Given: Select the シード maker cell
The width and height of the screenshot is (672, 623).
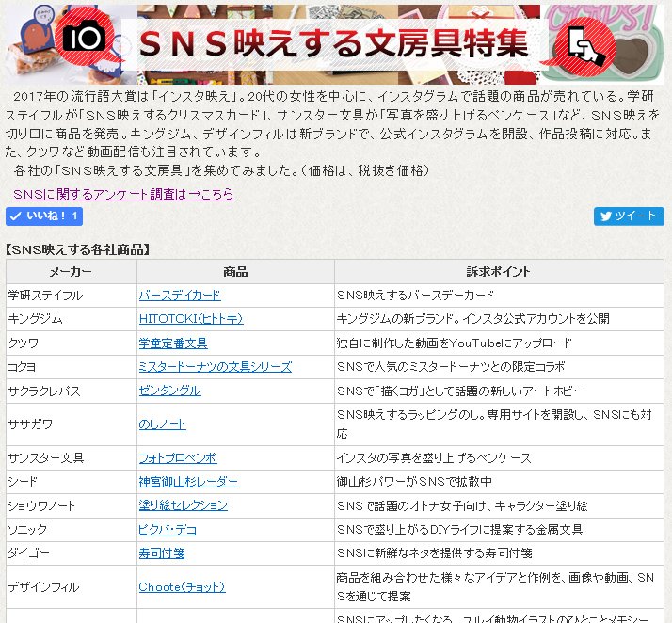Looking at the screenshot, I should click(x=72, y=482).
